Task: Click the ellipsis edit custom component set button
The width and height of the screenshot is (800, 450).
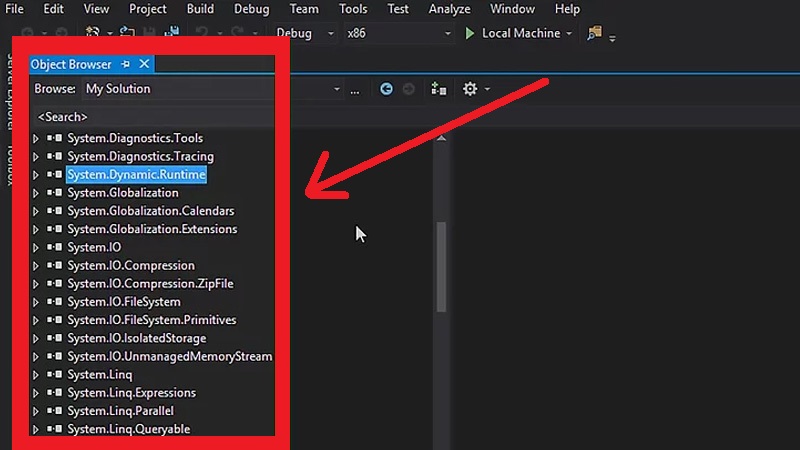Action: pos(355,90)
